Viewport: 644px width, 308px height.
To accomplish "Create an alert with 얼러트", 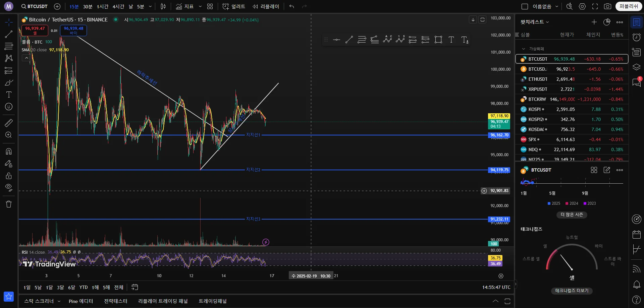I will pos(234,6).
